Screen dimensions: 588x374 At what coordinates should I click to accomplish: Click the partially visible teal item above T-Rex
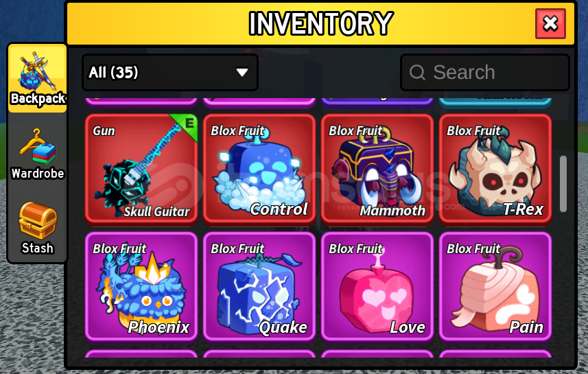point(495,102)
